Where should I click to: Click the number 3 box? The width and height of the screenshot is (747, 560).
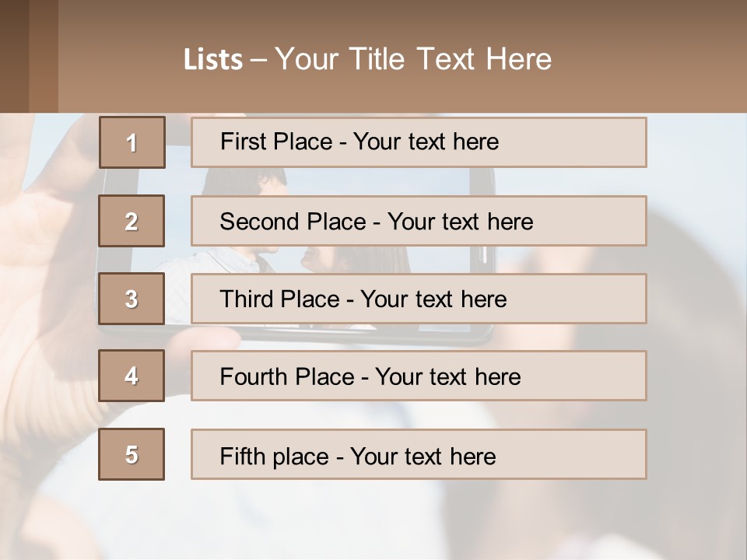(132, 299)
